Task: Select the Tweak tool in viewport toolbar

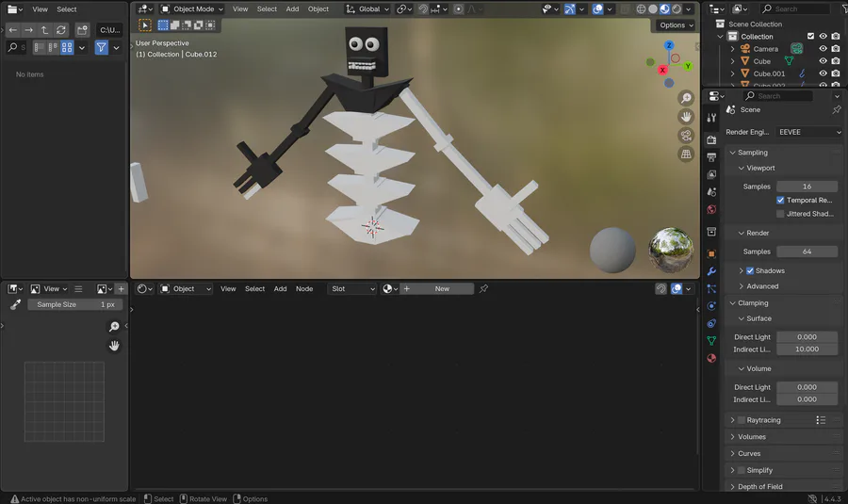Action: click(145, 24)
